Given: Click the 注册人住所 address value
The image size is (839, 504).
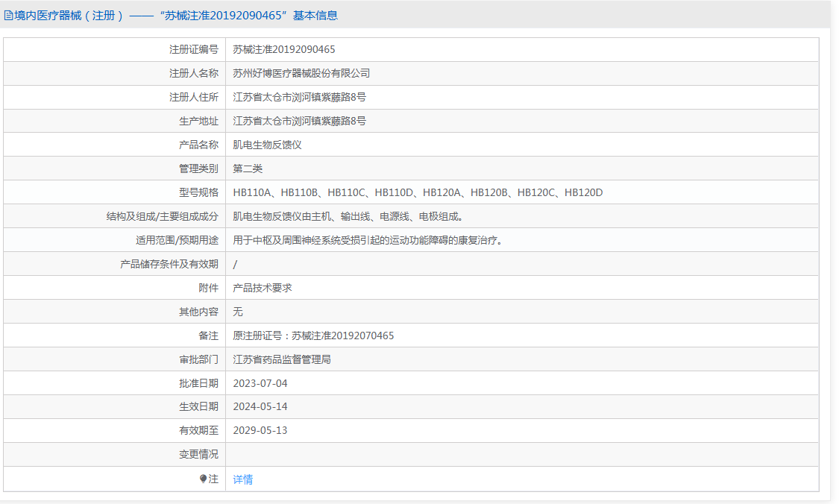Looking at the screenshot, I should [x=300, y=98].
